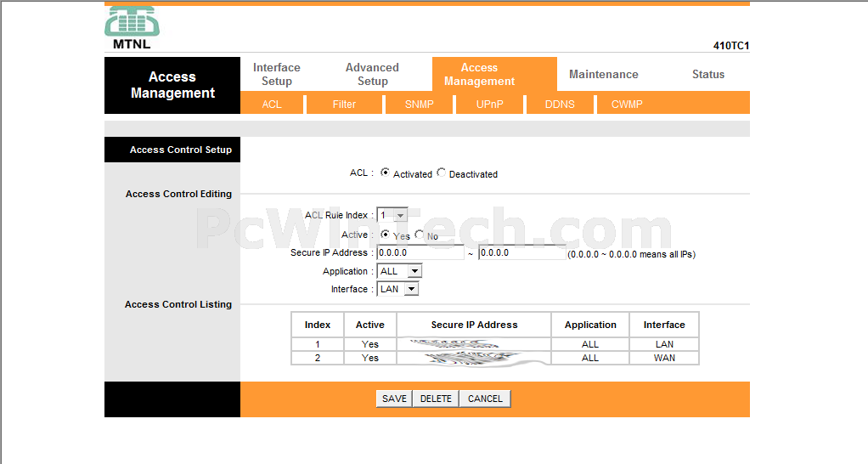Open the SNMP submenu
Viewport: 868px width, 464px height.
[419, 104]
